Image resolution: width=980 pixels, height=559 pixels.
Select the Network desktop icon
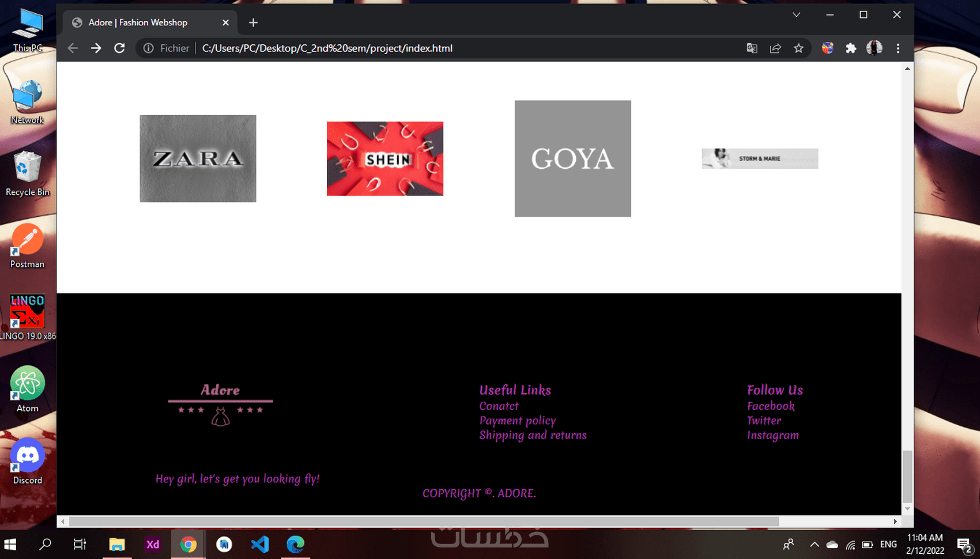click(27, 101)
